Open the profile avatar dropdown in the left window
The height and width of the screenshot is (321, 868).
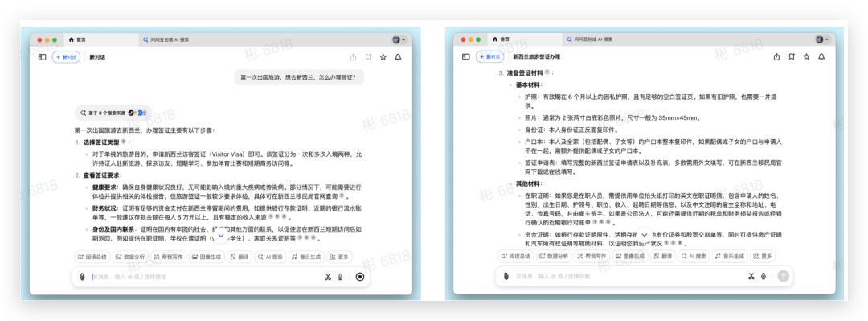(x=399, y=40)
